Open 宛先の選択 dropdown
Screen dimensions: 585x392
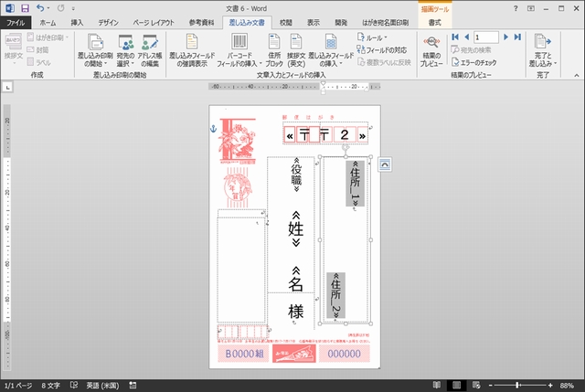click(x=125, y=50)
